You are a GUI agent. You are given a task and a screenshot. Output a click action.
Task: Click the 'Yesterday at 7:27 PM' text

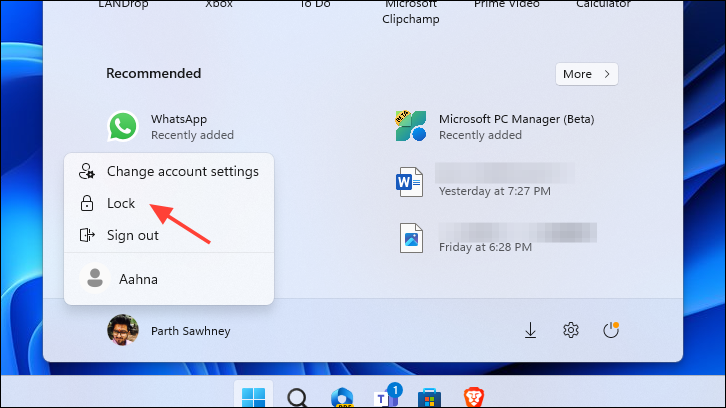click(x=494, y=191)
